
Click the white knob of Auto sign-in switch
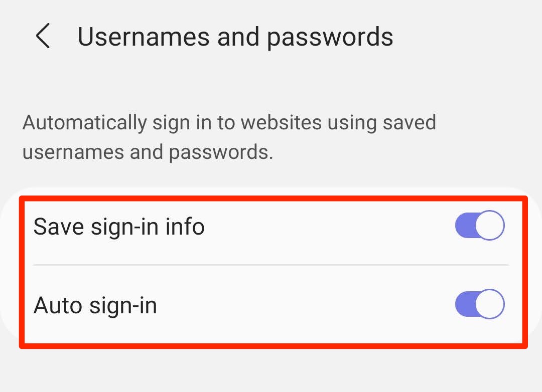pyautogui.click(x=489, y=304)
